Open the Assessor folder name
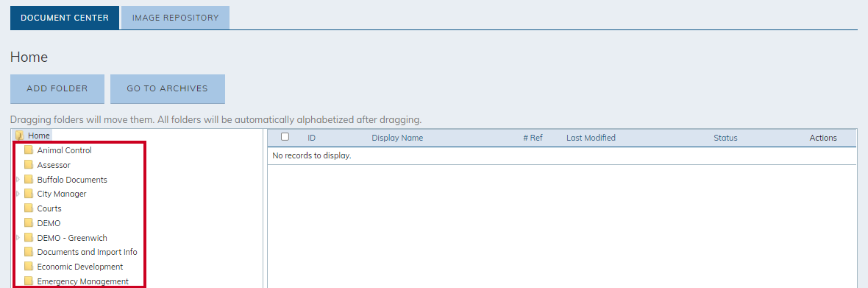The image size is (868, 288). (54, 164)
